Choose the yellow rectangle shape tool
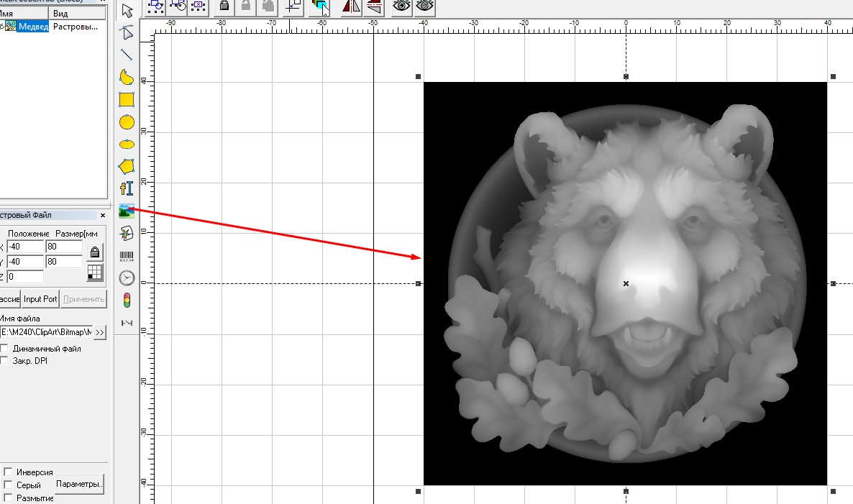 point(127,99)
